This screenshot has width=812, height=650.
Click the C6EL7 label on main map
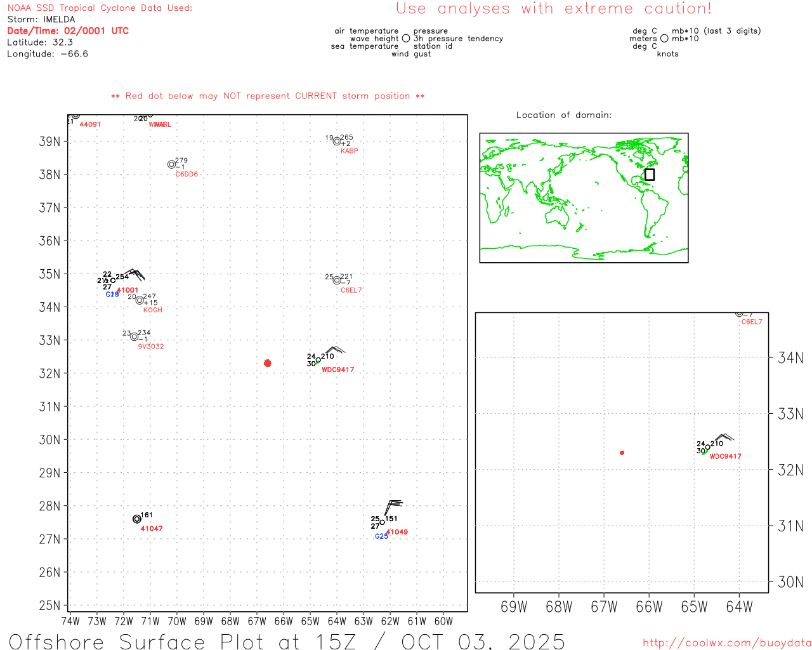pos(351,290)
